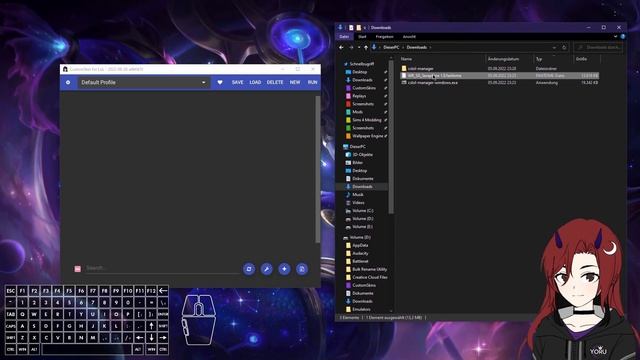
Task: Click LOAD in the mod manager
Action: point(255,82)
